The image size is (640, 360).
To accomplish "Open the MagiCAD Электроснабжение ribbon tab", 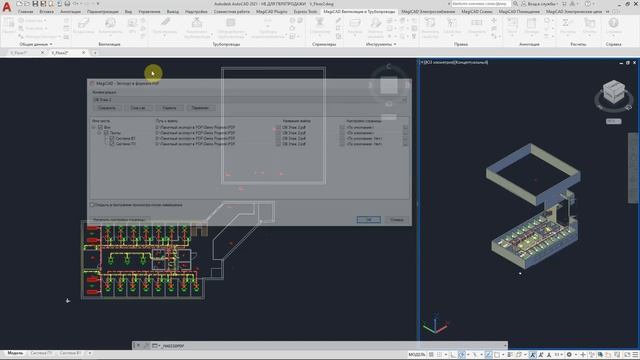I will (428, 12).
